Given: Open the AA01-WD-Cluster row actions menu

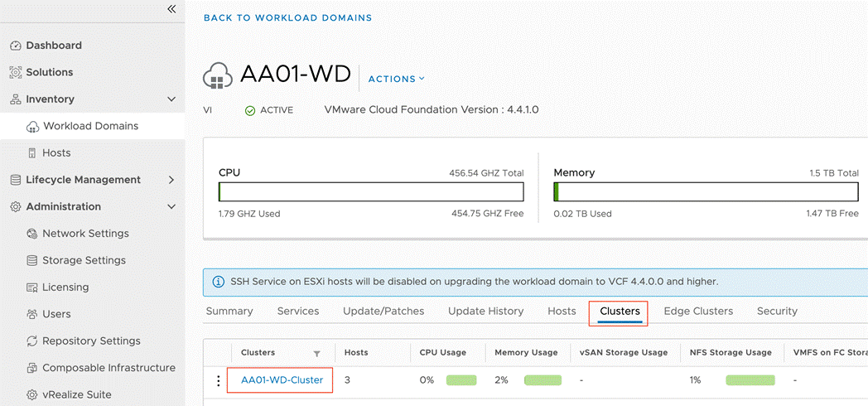Looking at the screenshot, I should [218, 381].
